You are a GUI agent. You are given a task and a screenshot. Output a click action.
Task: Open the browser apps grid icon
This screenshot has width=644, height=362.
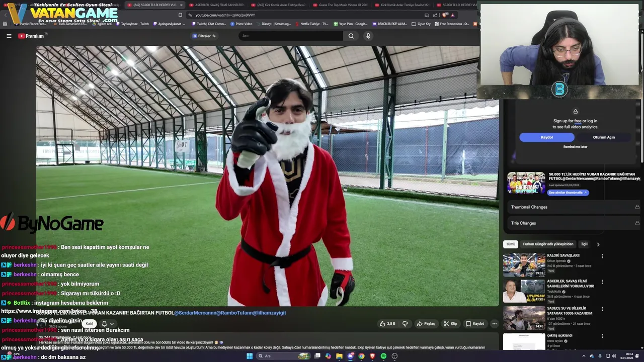[5, 24]
